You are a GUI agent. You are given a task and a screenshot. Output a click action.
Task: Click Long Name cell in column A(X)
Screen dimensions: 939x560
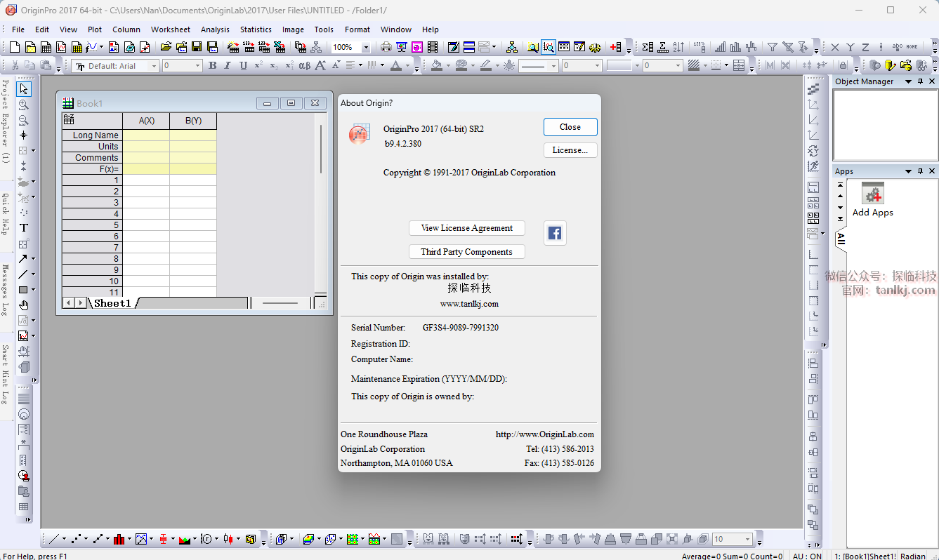(x=146, y=135)
